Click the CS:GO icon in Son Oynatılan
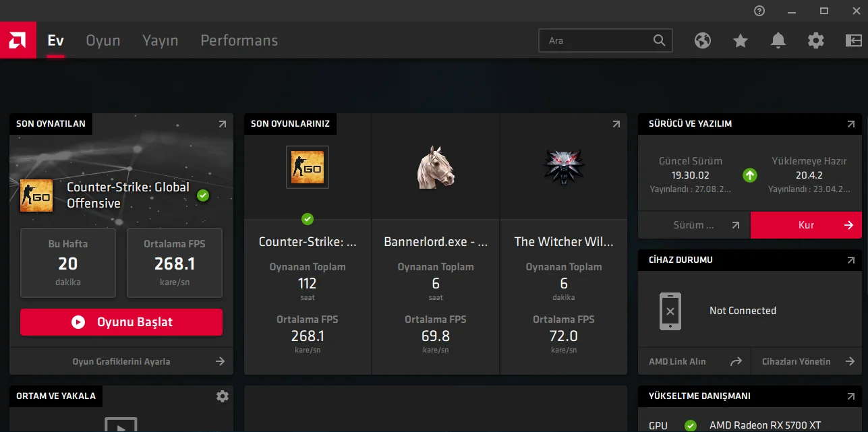 (x=36, y=195)
